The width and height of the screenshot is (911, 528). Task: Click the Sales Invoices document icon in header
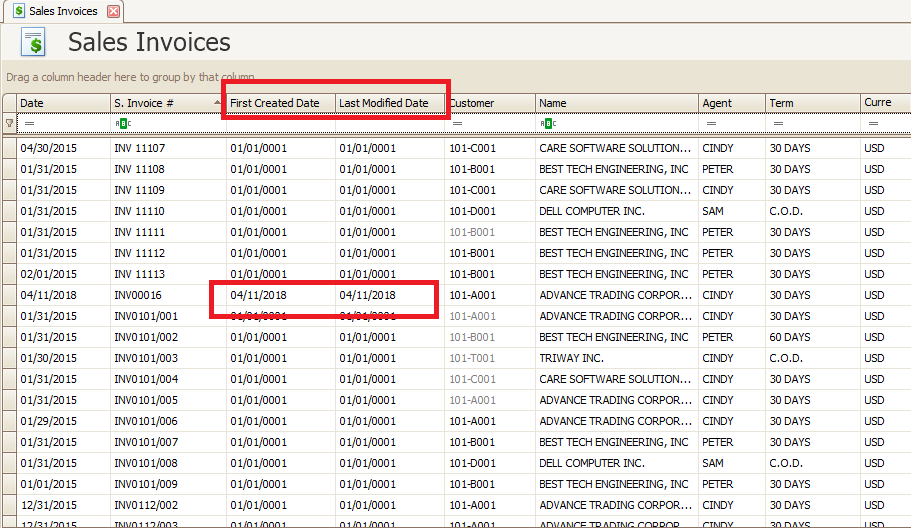coord(34,42)
